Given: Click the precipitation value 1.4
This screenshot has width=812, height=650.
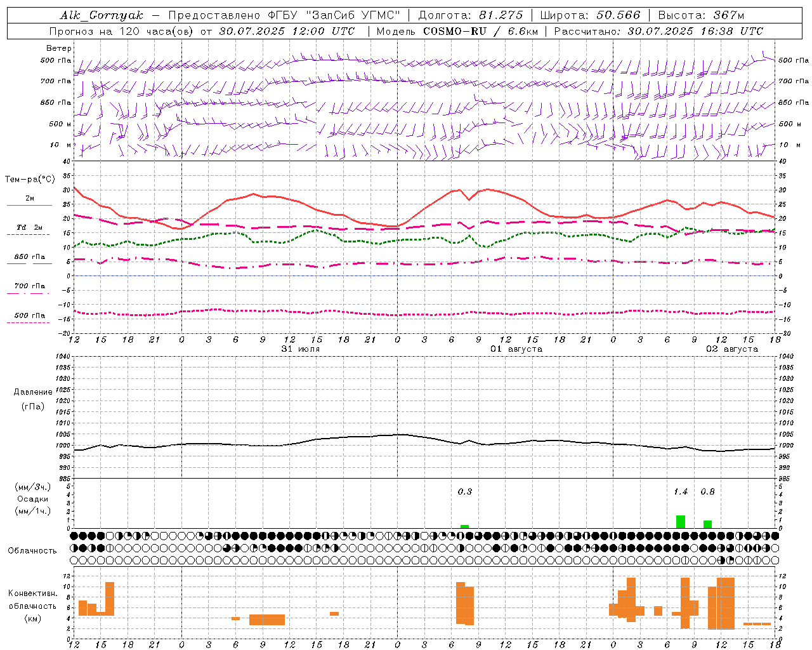Looking at the screenshot, I should pos(681,491).
